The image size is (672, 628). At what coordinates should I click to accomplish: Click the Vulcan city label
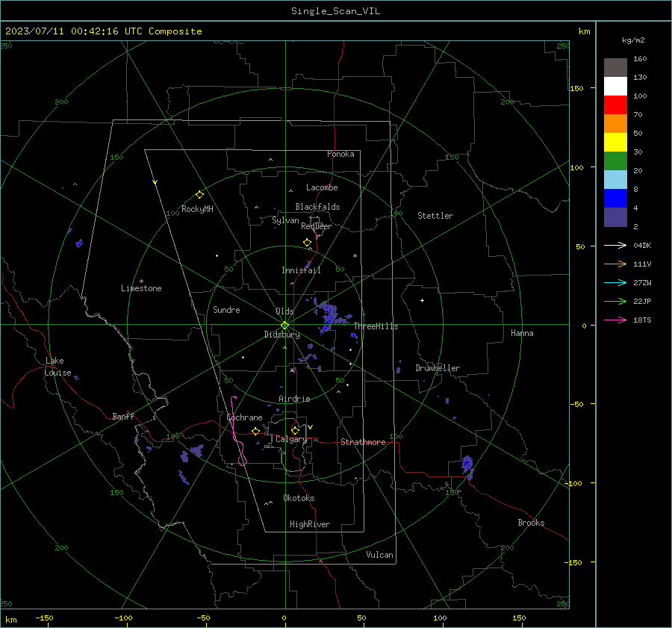pyautogui.click(x=379, y=555)
